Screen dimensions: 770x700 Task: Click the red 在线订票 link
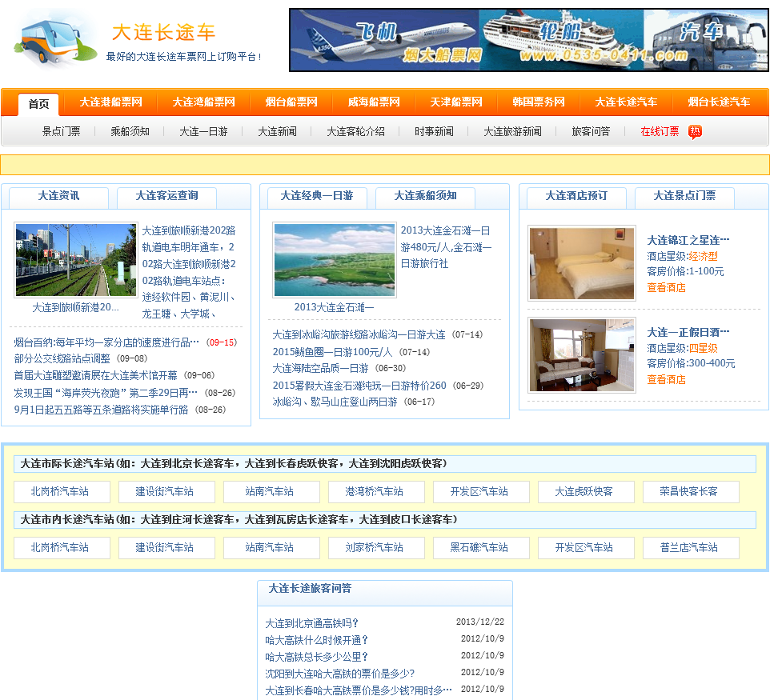tap(660, 131)
